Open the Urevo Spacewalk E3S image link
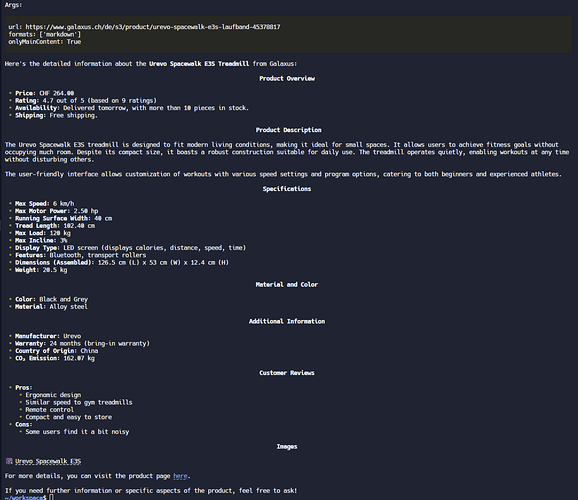Viewport: 578px width, 500px height. click(48, 461)
